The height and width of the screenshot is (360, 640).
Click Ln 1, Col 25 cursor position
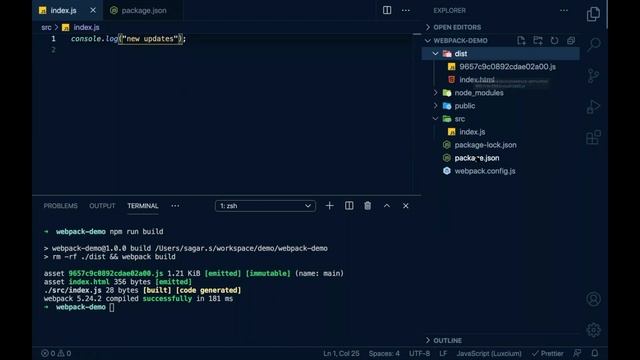tap(341, 353)
